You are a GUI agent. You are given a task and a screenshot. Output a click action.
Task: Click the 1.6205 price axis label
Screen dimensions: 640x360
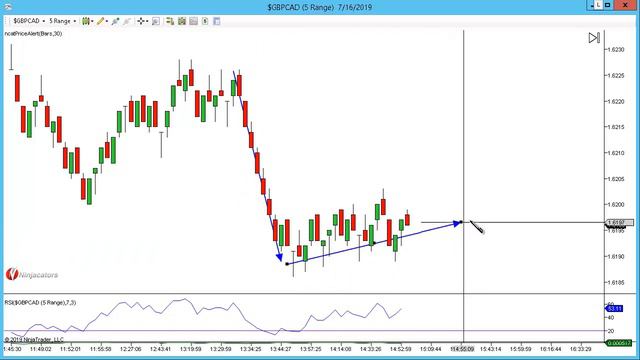[616, 179]
